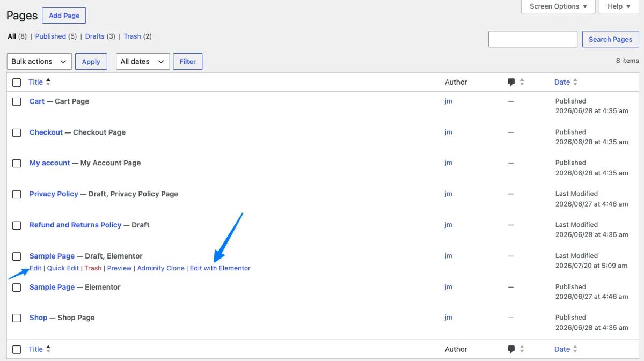Click Date column header link
Viewport: 644px width, 361px height.
click(562, 82)
